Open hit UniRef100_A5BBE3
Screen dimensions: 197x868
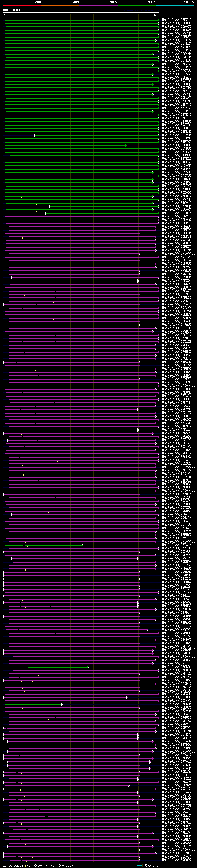pyautogui.click(x=177, y=37)
